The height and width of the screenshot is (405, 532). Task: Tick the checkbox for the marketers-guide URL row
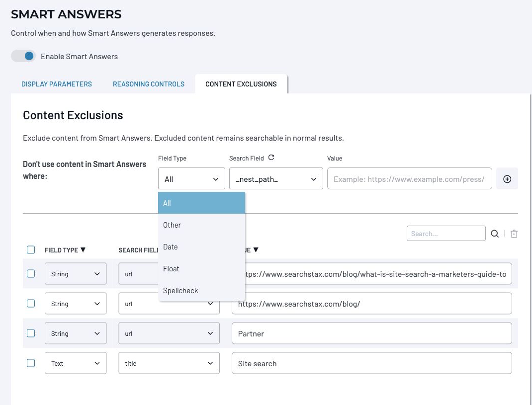(x=31, y=273)
